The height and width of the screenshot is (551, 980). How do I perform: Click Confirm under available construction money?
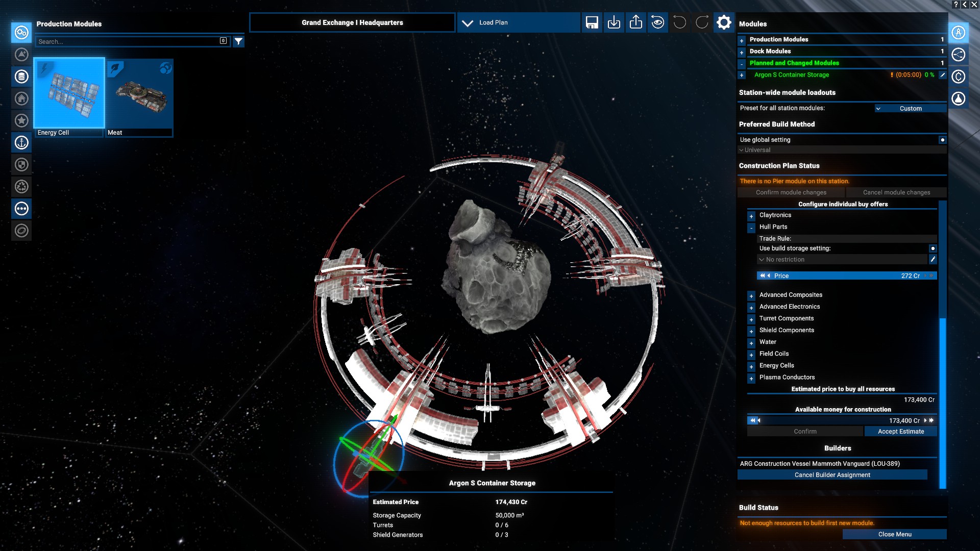pos(805,431)
